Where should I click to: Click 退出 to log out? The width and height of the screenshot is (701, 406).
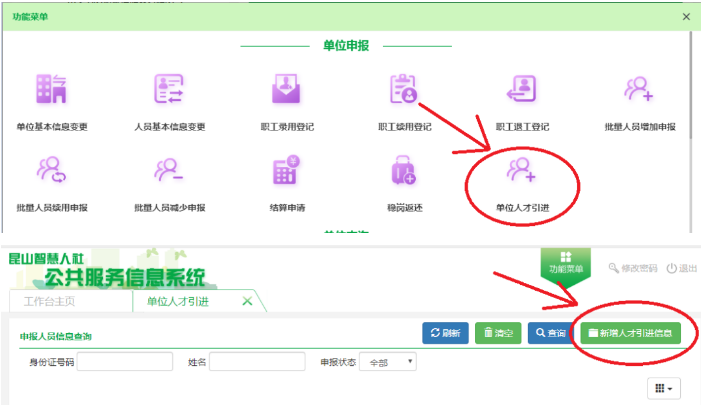682,268
